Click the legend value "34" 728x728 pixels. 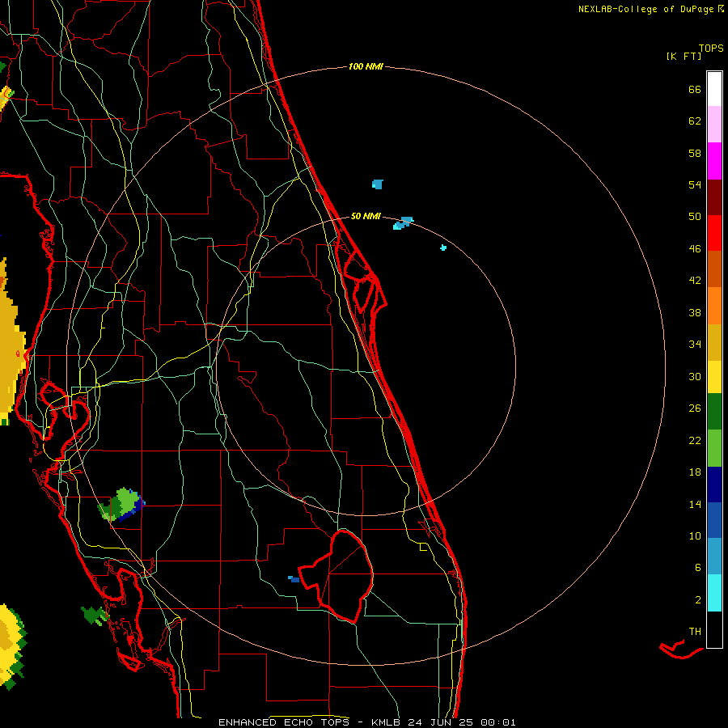[x=695, y=344]
